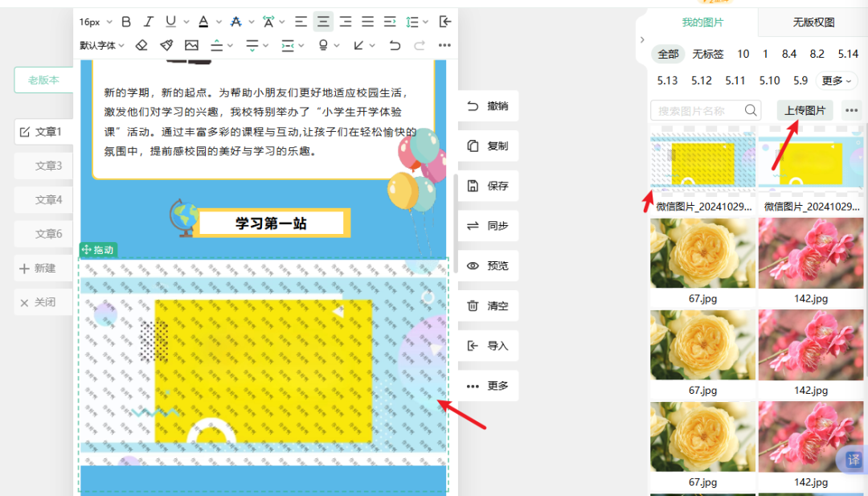The width and height of the screenshot is (868, 496).
Task: Select the 全部 tag filter
Action: (x=668, y=54)
